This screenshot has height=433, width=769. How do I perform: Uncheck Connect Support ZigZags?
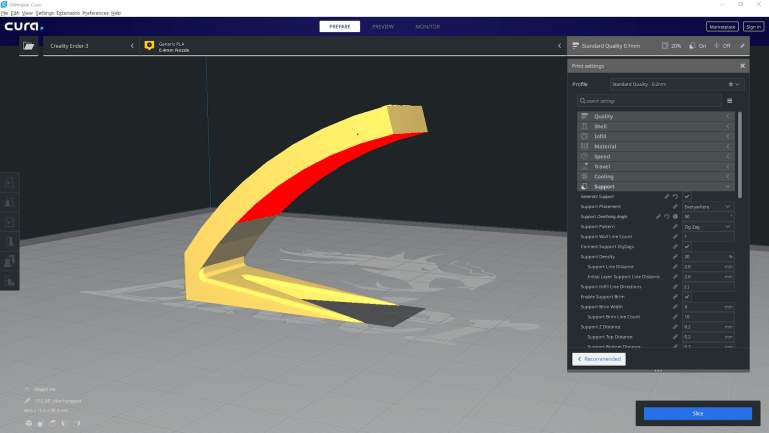[x=686, y=246]
